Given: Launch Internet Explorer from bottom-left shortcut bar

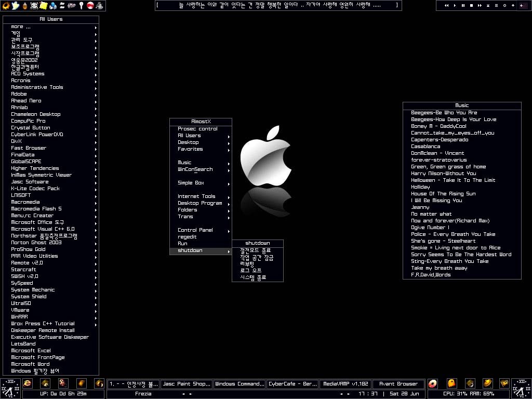Looking at the screenshot, I should coord(28,383).
